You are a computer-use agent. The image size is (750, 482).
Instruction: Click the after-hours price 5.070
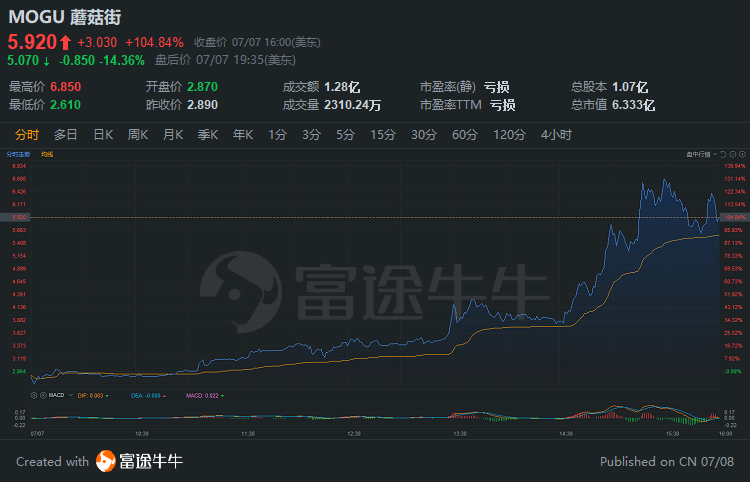[23, 60]
